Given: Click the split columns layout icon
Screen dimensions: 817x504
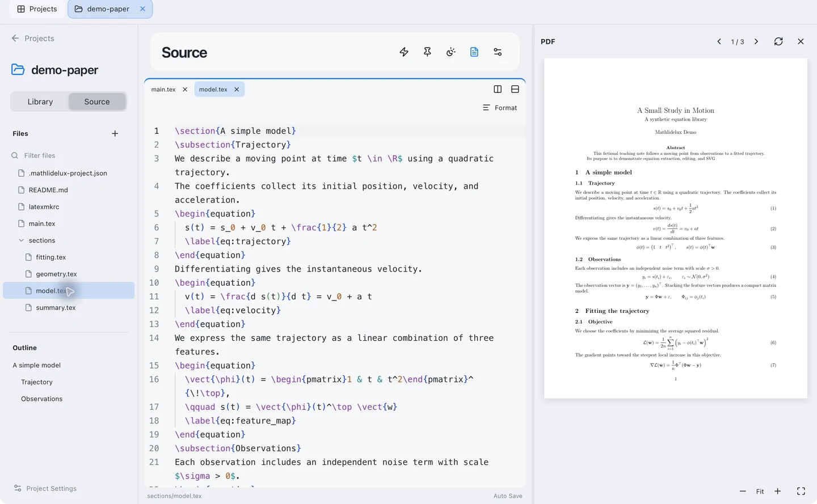Looking at the screenshot, I should point(498,89).
